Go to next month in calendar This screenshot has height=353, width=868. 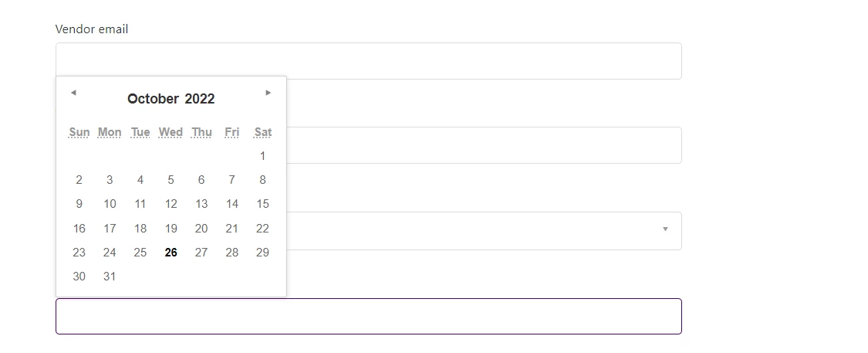[x=269, y=93]
